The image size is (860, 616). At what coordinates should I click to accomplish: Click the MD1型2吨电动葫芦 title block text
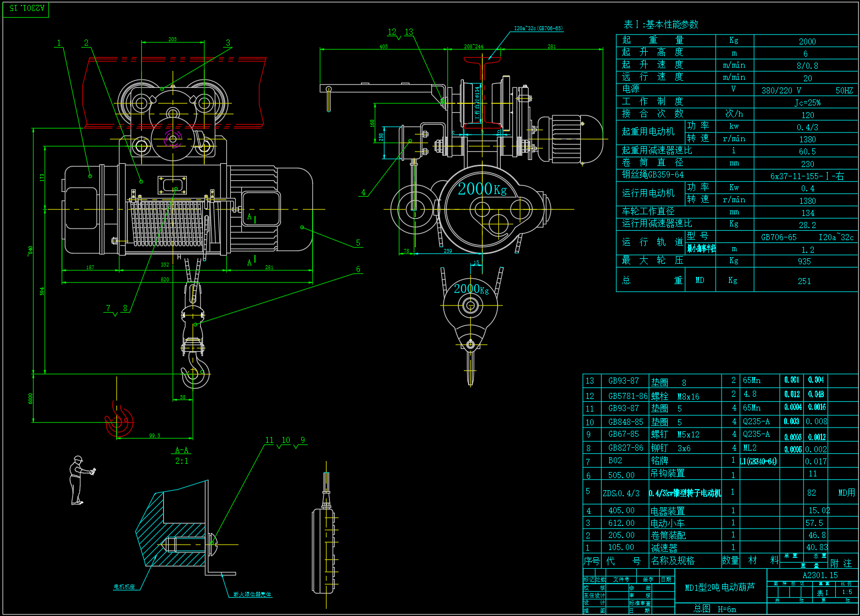point(720,587)
